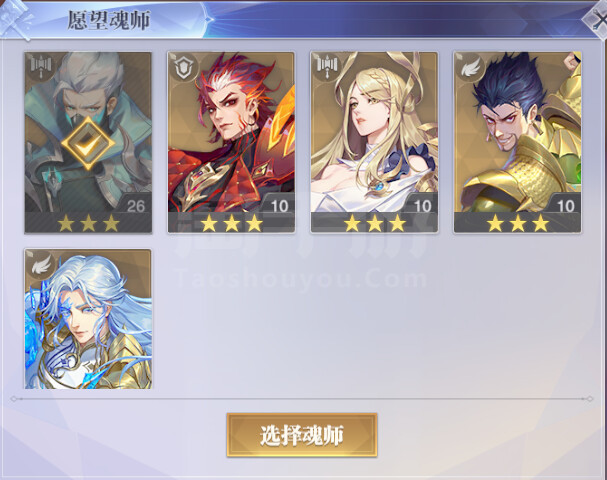The height and width of the screenshot is (480, 607).
Task: Click the tower class icon on masked card
Action: point(40,67)
